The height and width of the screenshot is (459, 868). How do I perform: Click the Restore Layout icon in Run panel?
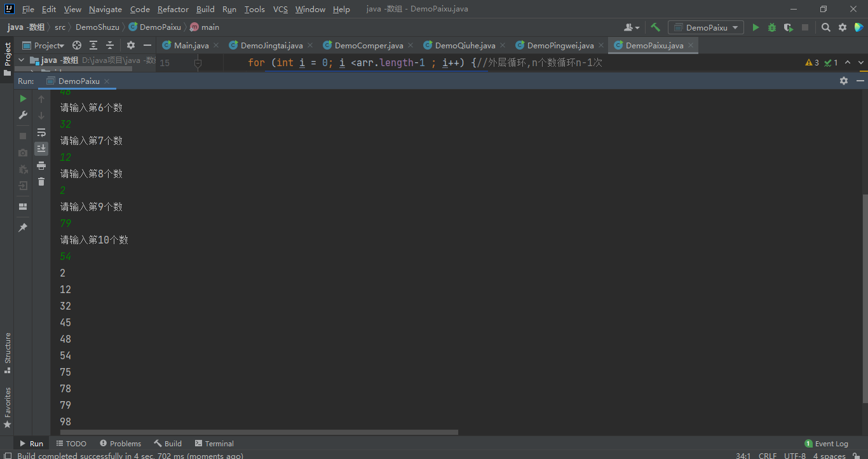pos(23,207)
